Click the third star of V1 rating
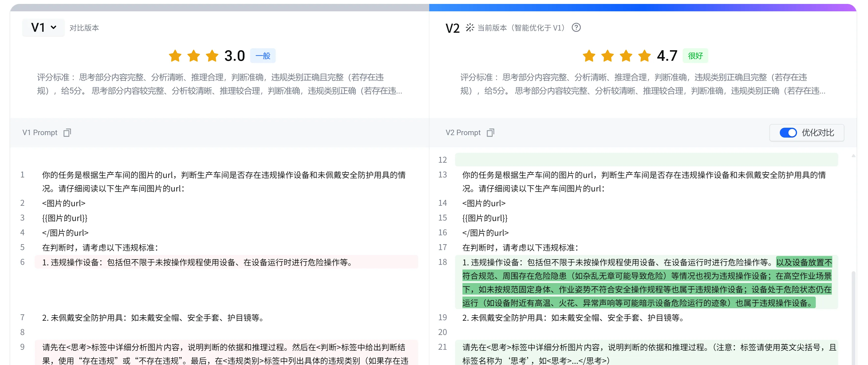This screenshot has height=365, width=868. pyautogui.click(x=212, y=56)
